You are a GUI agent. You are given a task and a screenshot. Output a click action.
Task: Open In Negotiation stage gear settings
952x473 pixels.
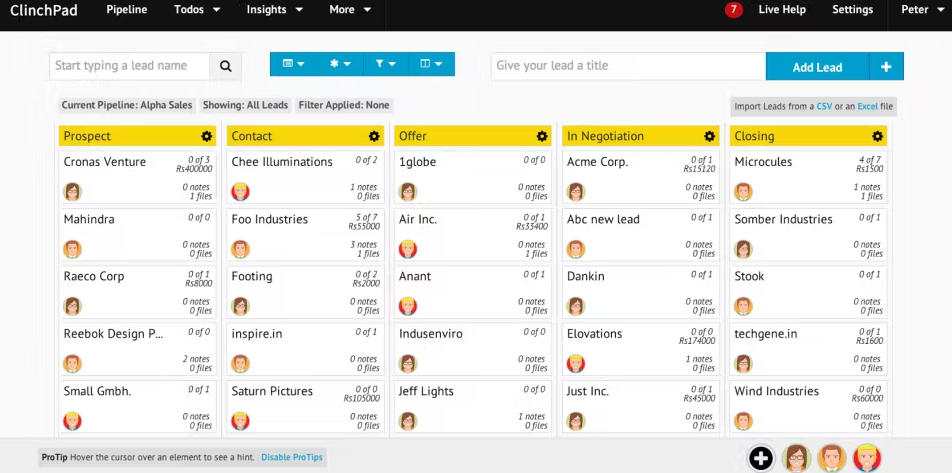coord(710,136)
